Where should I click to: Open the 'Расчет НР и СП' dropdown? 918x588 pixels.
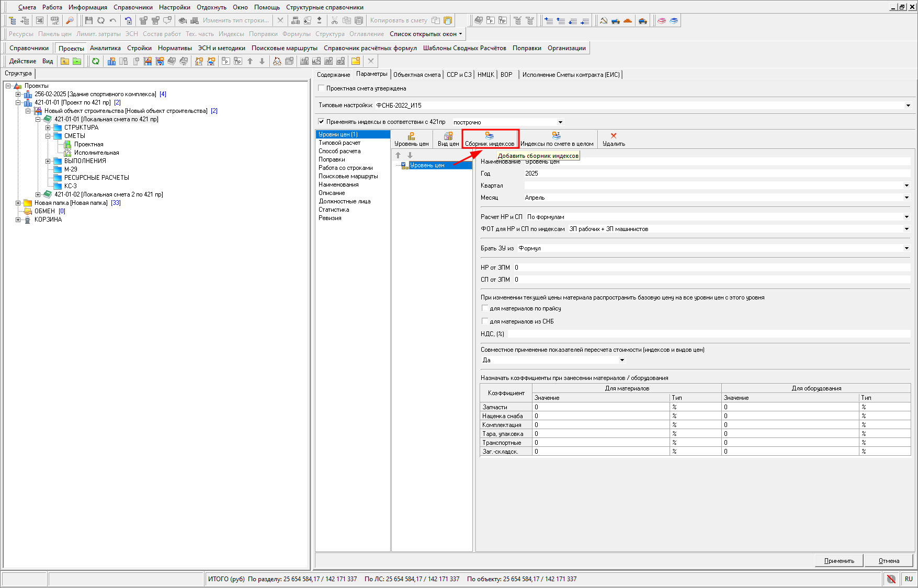(906, 217)
